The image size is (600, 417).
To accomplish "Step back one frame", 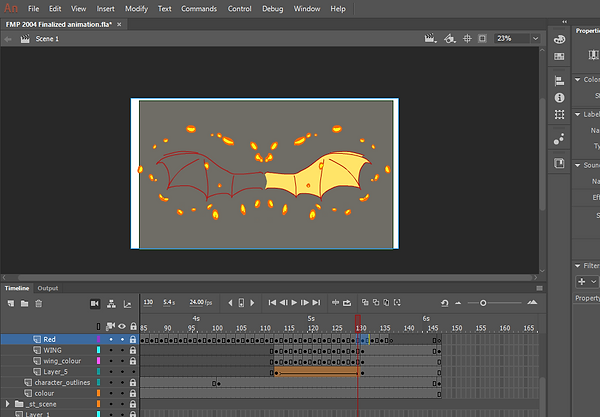I will click(x=283, y=303).
